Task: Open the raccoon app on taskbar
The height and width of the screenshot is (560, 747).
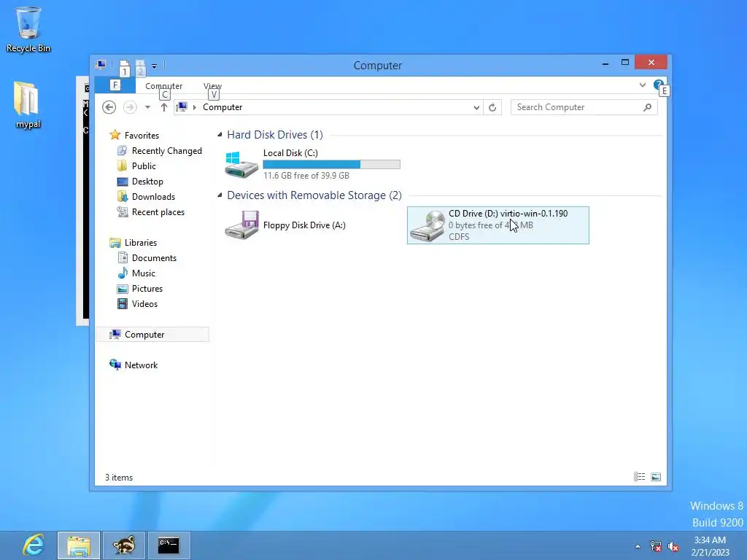Action: coord(123,545)
